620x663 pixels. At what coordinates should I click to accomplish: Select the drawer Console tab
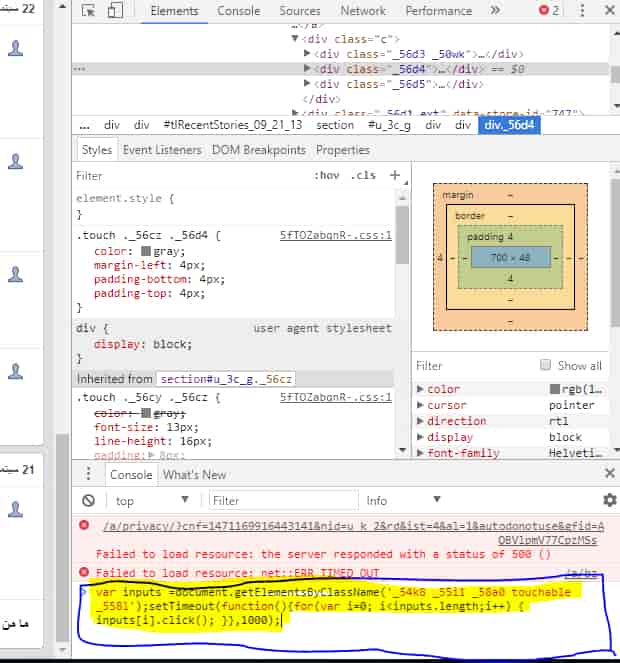click(131, 475)
